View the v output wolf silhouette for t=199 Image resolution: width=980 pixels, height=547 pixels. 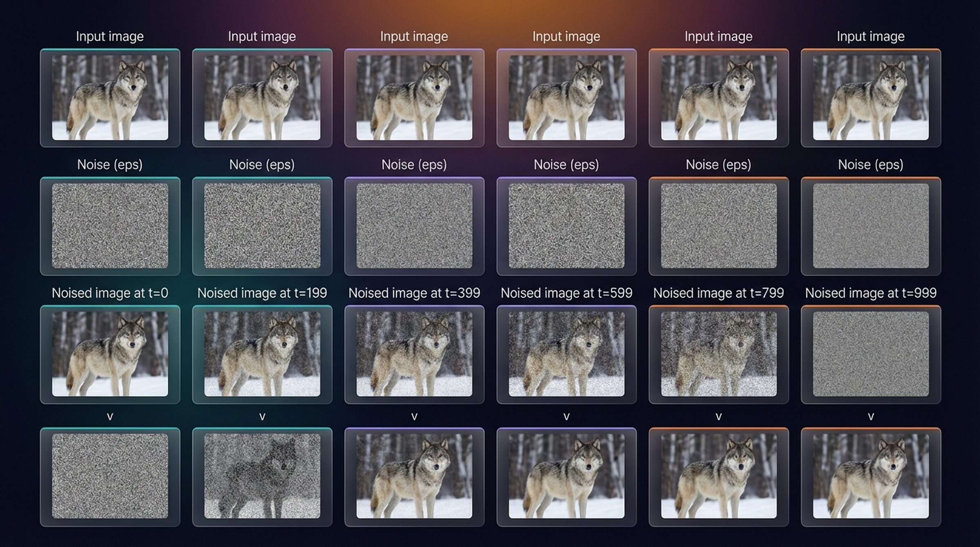tap(262, 476)
